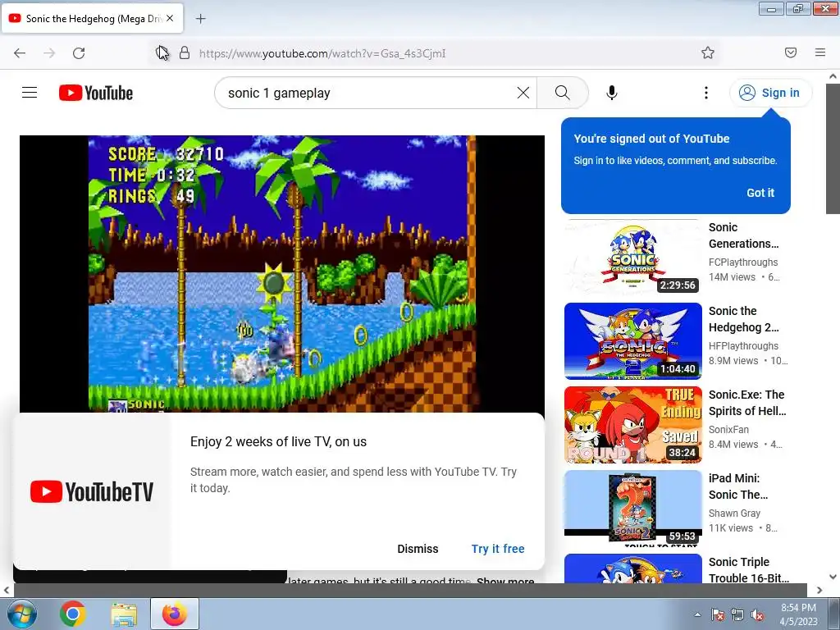840x630 pixels.
Task: Click the horizontal page scrollbar
Action: coord(410,590)
